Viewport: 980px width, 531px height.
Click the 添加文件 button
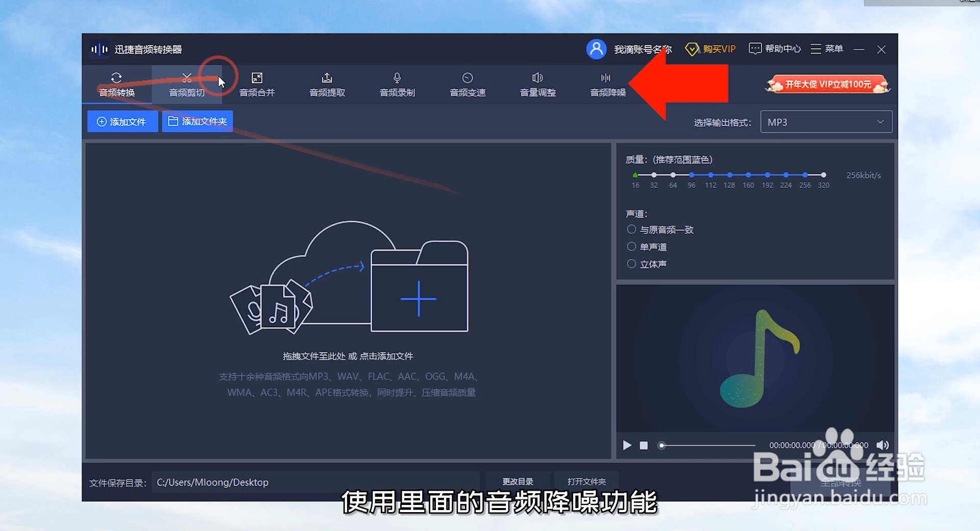[122, 122]
